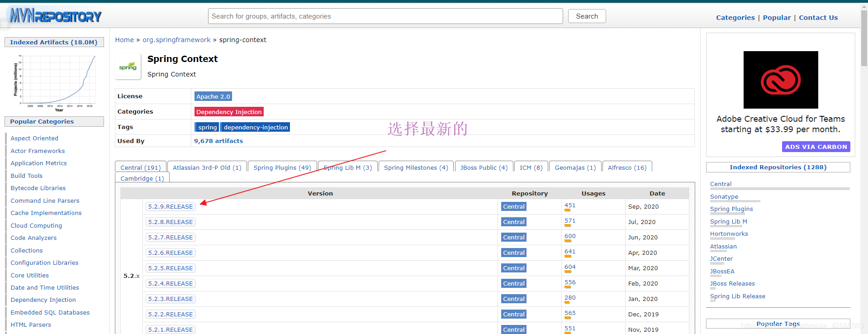Open org.springframework breadcrumb link
The width and height of the screenshot is (868, 334).
(x=176, y=40)
